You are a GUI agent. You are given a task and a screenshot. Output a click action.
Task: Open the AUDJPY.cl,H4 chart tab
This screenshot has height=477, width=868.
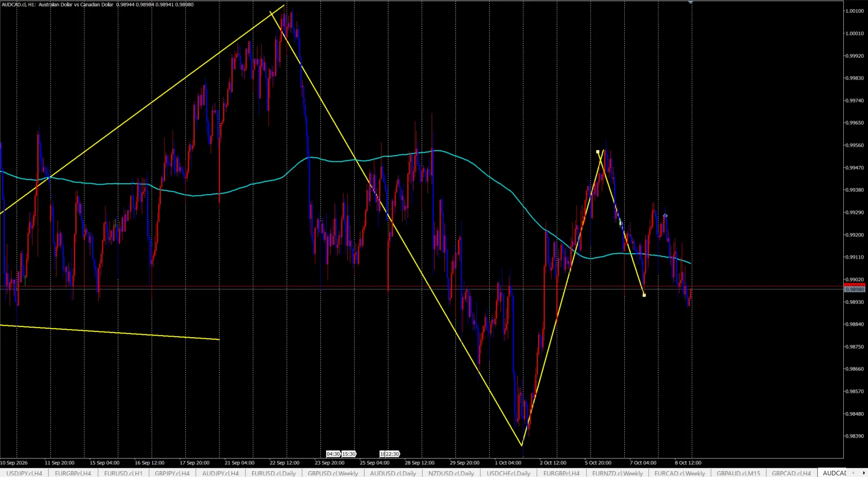tap(220, 473)
